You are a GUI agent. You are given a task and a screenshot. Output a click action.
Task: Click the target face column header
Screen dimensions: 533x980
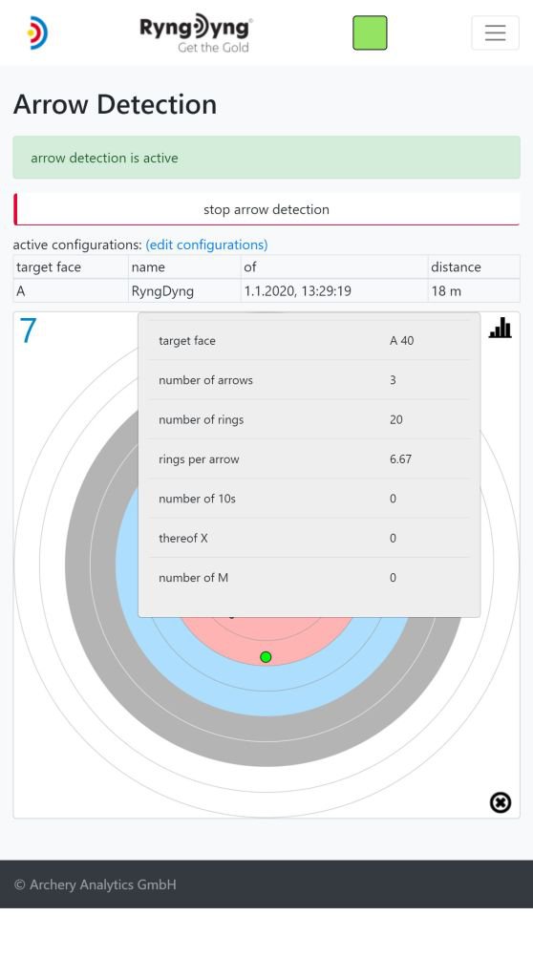[x=71, y=266]
